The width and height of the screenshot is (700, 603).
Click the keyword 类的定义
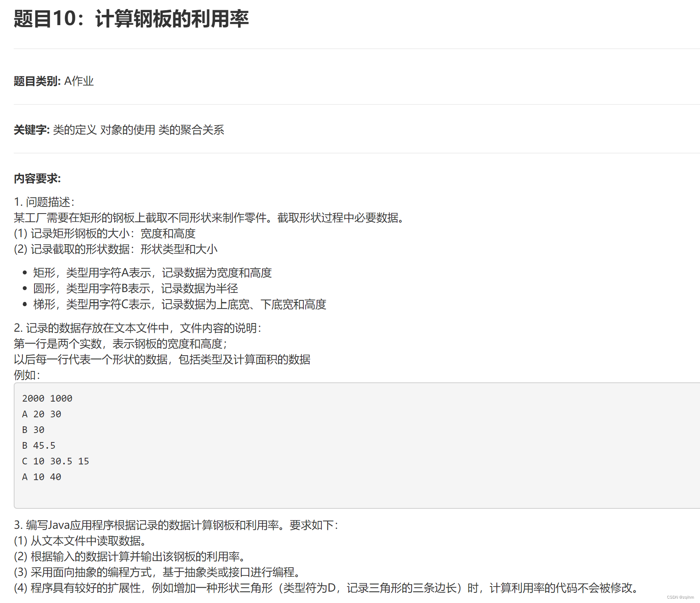75,130
